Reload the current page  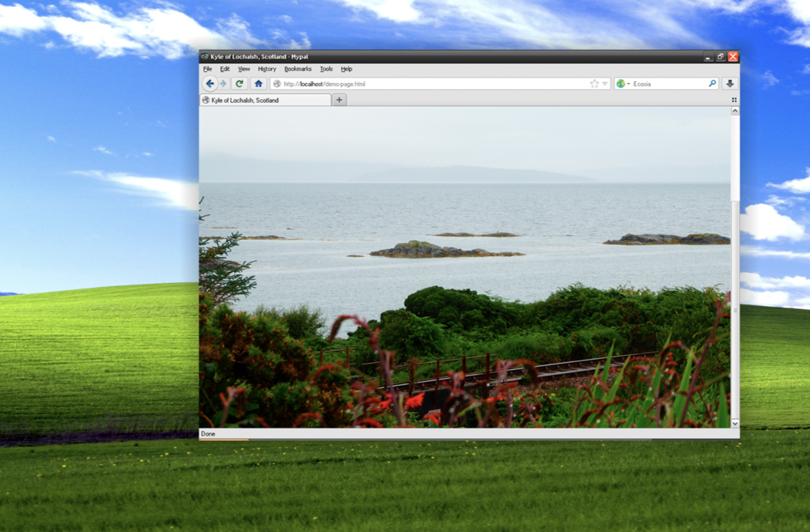240,83
